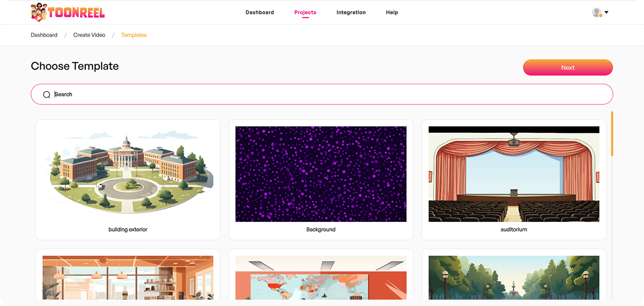This screenshot has height=306, width=644.
Task: Navigate to Create Video breadcrumb
Action: pos(89,35)
